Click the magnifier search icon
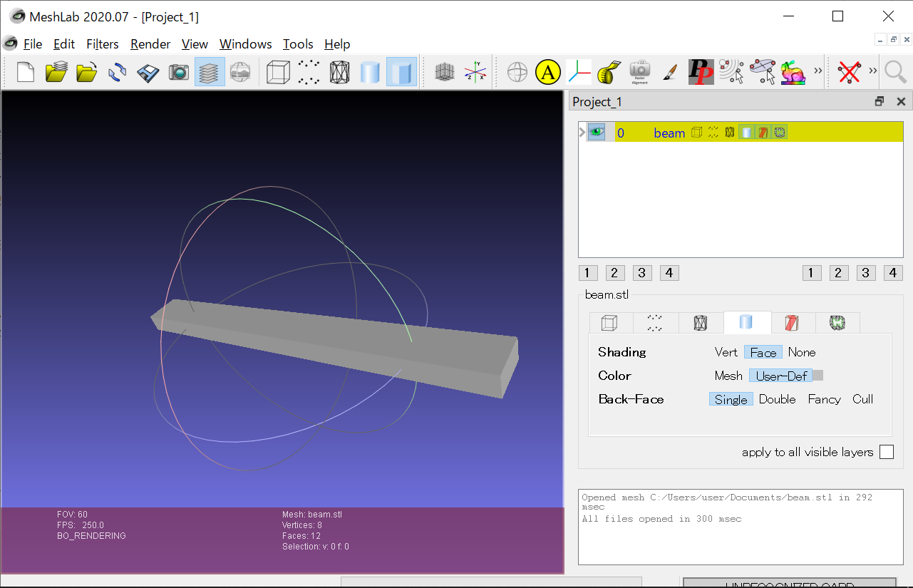 [894, 72]
